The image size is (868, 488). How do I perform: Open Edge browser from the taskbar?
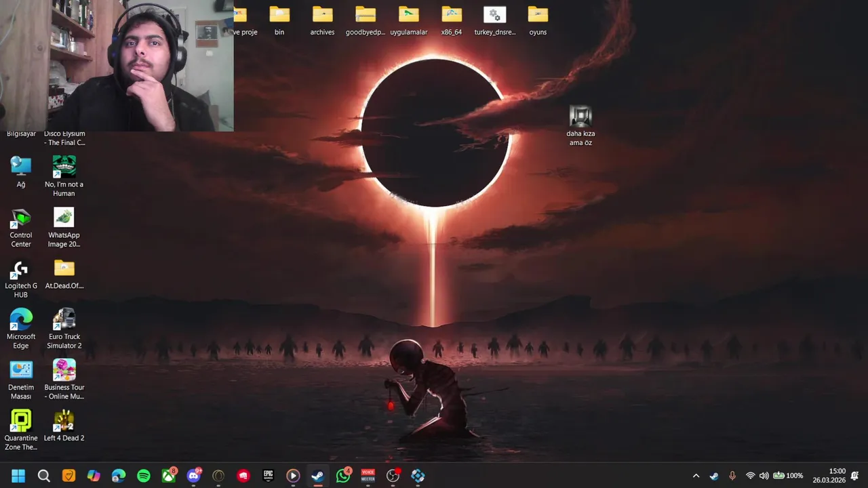click(119, 476)
